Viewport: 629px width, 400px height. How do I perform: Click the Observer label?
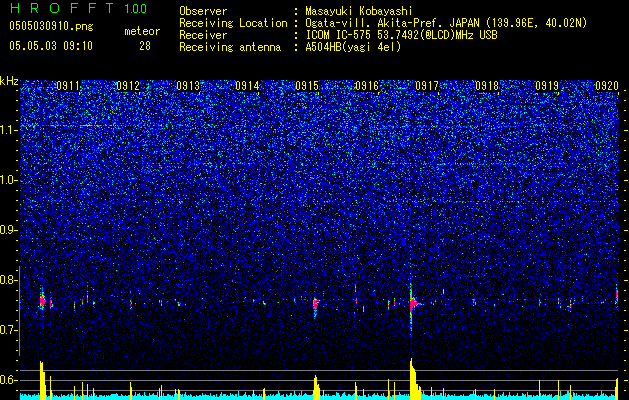point(203,11)
